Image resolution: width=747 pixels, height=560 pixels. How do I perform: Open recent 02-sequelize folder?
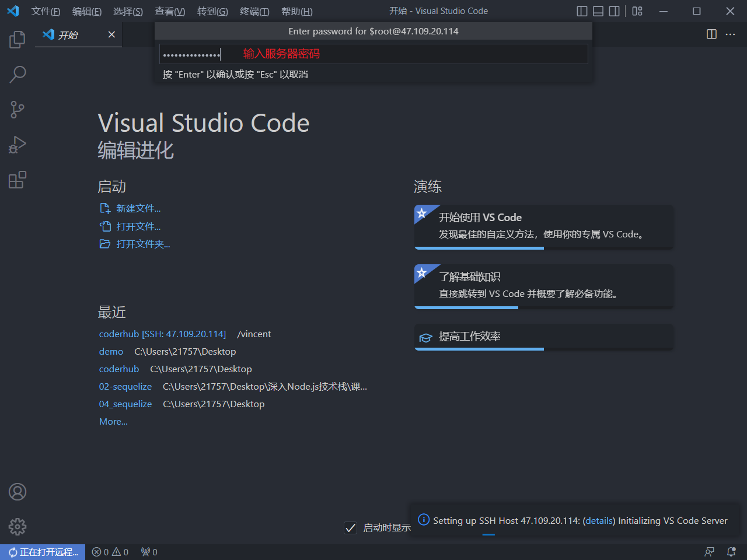tap(125, 386)
